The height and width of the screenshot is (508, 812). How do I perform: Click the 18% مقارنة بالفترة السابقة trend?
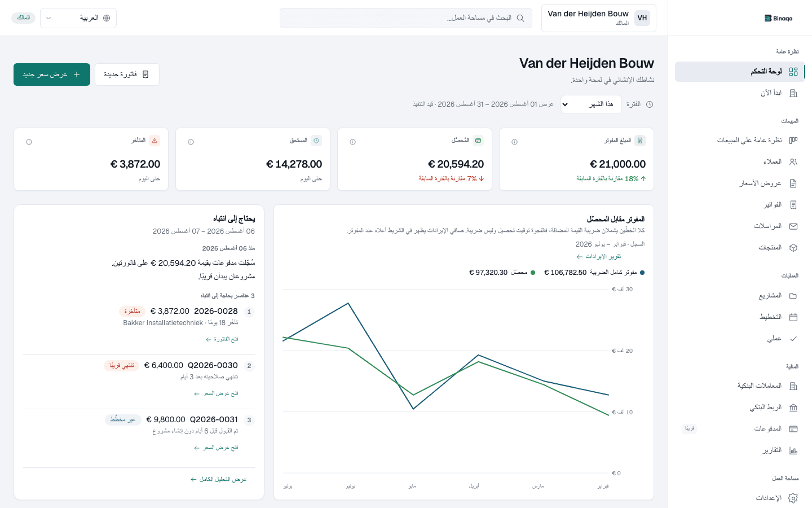[x=611, y=179]
